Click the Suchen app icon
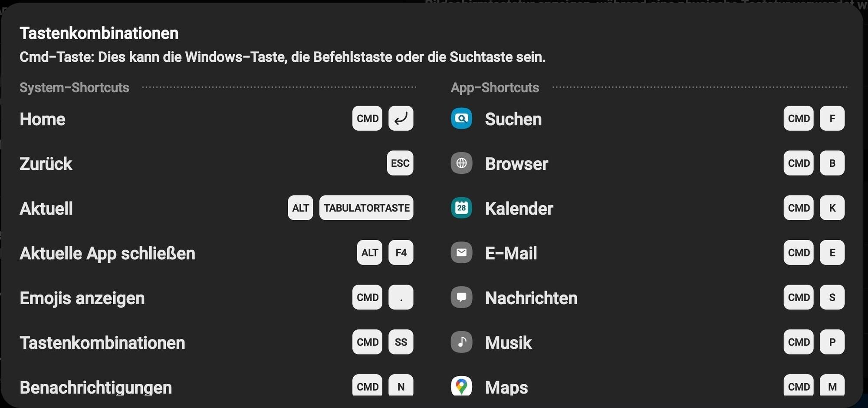Viewport: 868px width, 408px height. point(461,119)
